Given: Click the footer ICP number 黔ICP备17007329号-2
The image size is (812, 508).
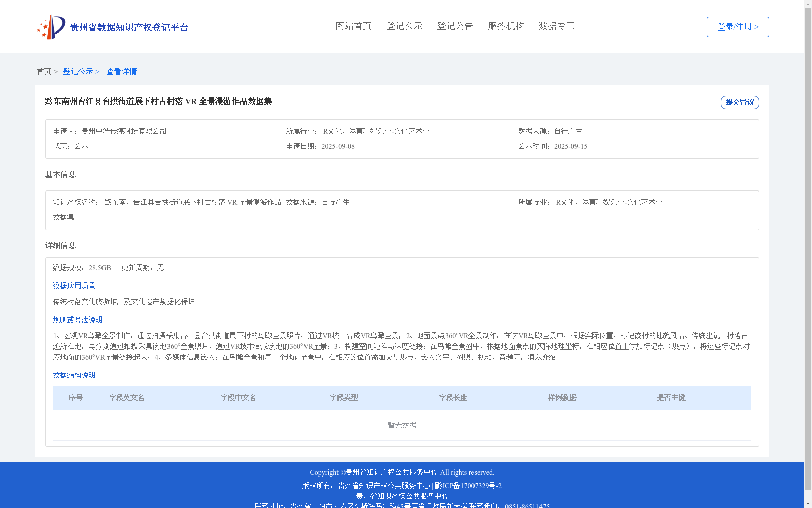Looking at the screenshot, I should pos(468,486).
